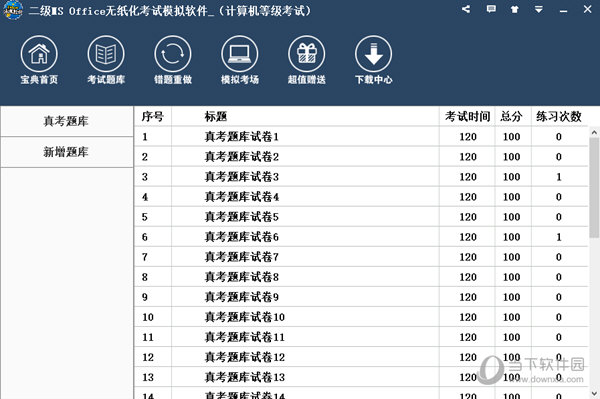
Task: Select the 真考题库 sidebar tab
Action: tap(67, 121)
